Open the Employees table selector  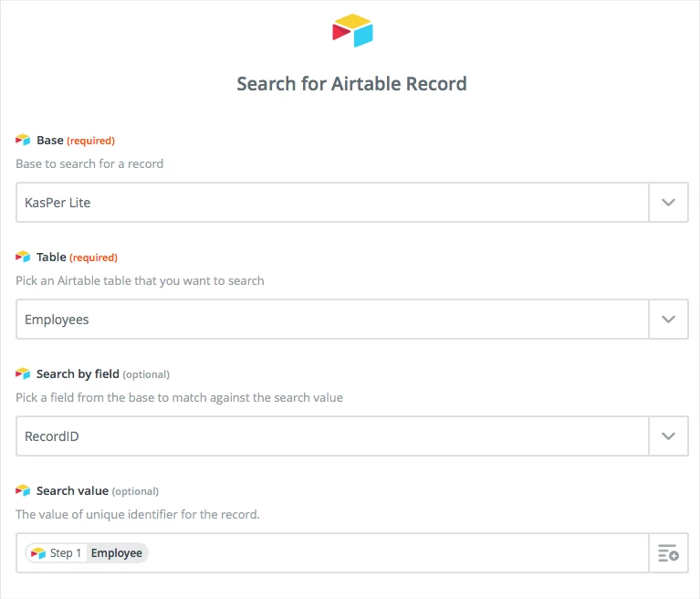tap(332, 320)
